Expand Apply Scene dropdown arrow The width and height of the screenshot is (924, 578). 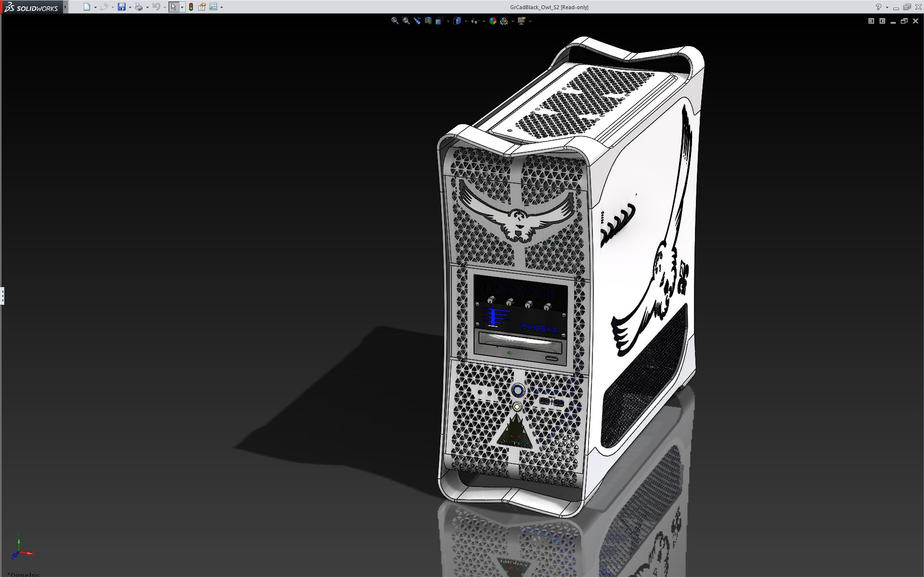[x=513, y=21]
